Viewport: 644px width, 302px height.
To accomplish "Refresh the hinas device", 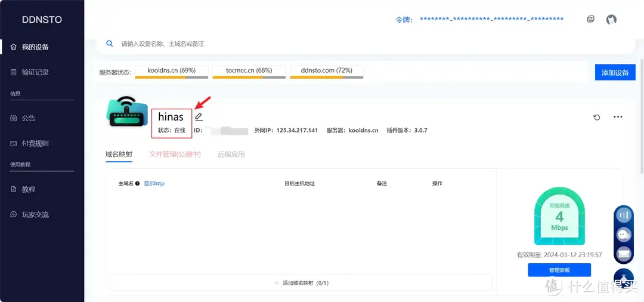I will (597, 118).
